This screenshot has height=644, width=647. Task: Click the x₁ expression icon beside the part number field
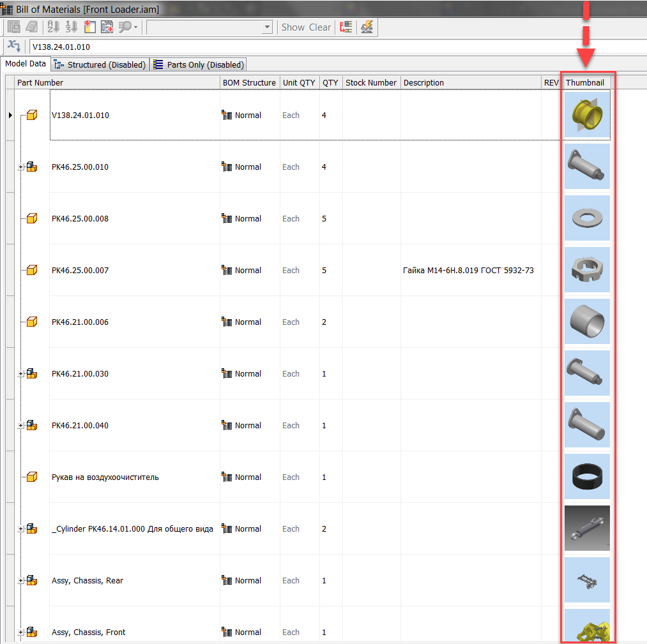[x=13, y=46]
